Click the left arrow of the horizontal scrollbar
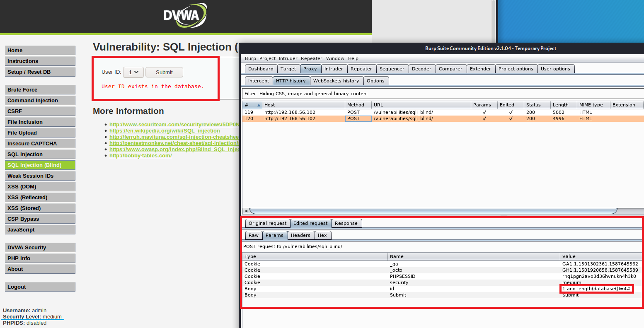644x328 pixels. [246, 211]
